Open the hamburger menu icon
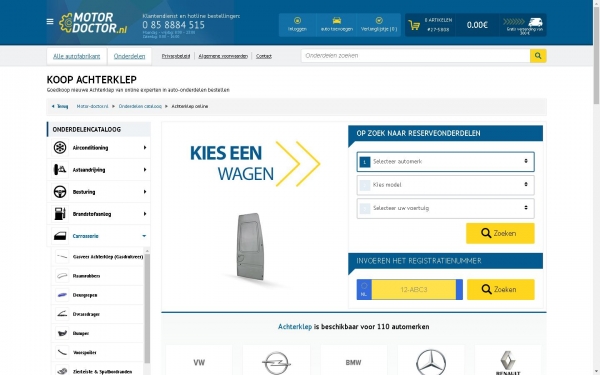This screenshot has height=375, width=600. coord(50,22)
